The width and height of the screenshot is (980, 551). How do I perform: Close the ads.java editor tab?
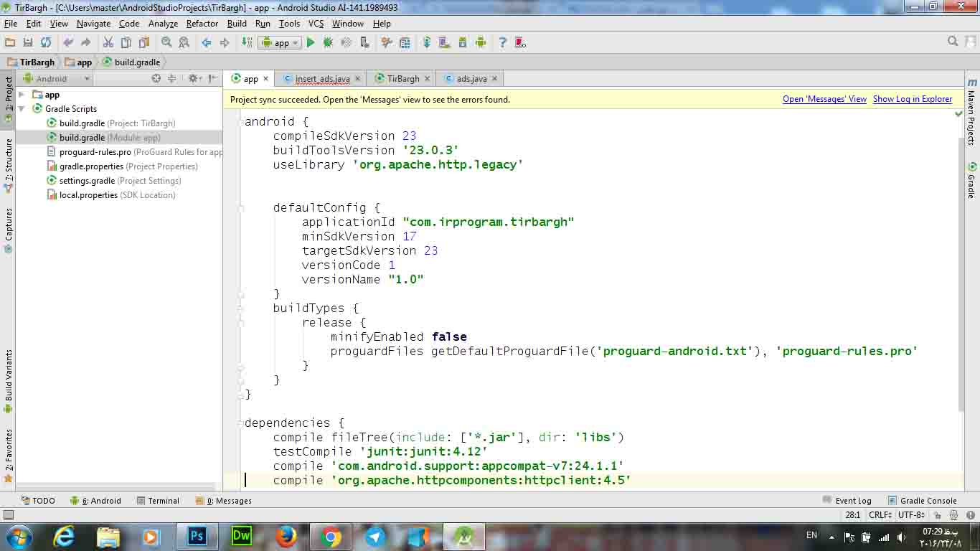click(494, 79)
